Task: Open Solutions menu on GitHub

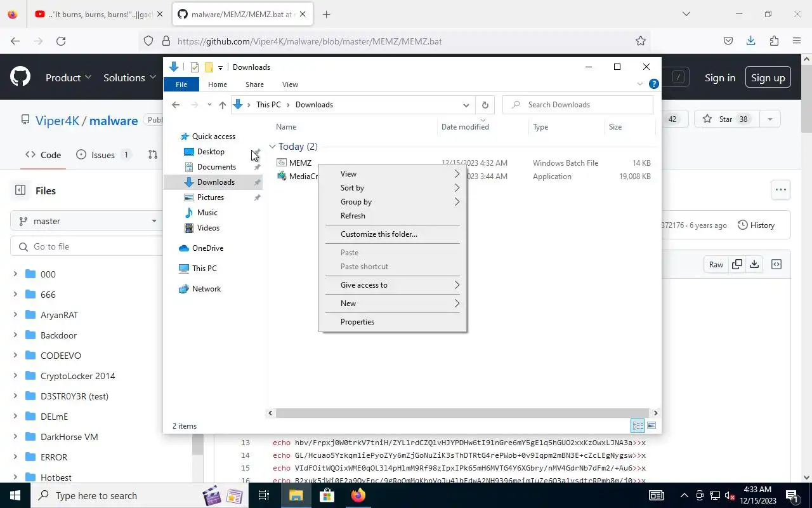Action: point(129,77)
